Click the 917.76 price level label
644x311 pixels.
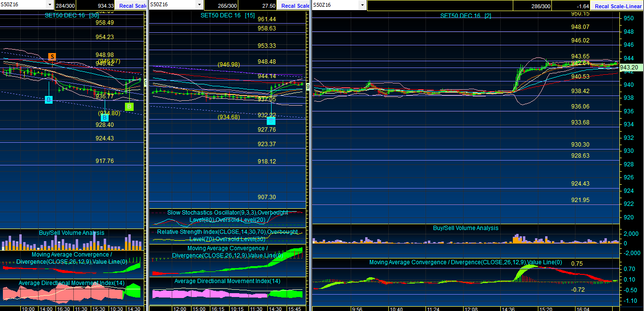(x=105, y=161)
